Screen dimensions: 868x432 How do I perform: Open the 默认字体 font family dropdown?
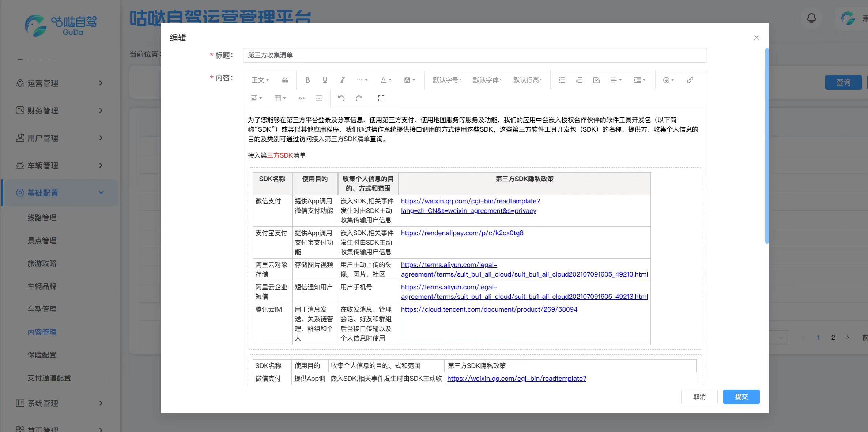[x=487, y=80]
